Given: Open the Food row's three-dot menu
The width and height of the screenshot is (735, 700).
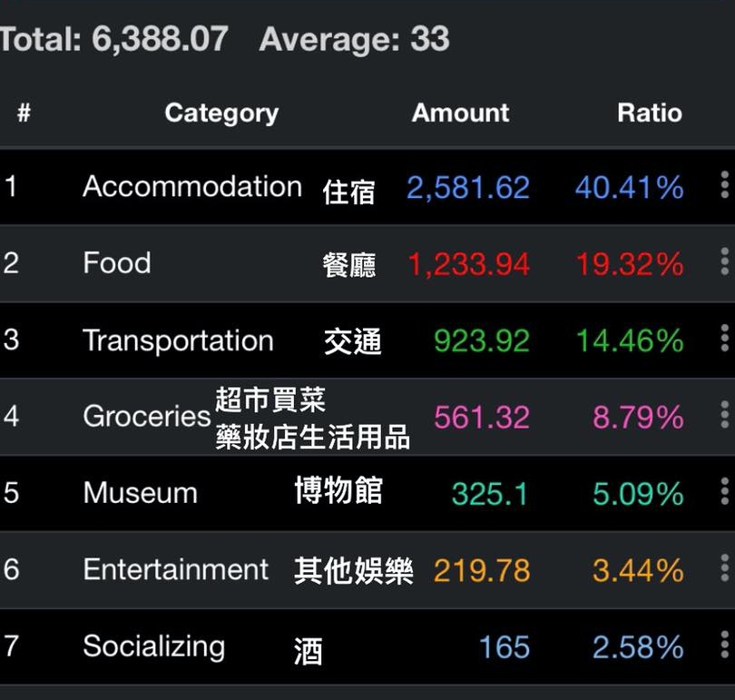Looking at the screenshot, I should (724, 261).
